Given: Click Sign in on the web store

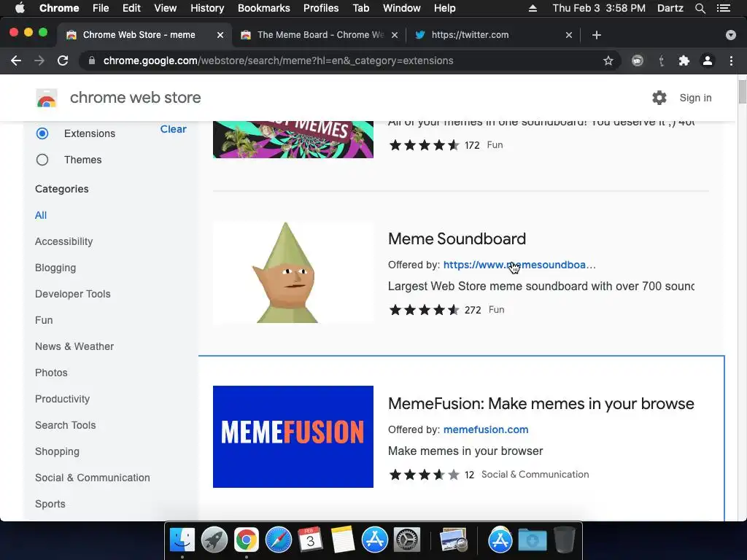Looking at the screenshot, I should [x=695, y=98].
